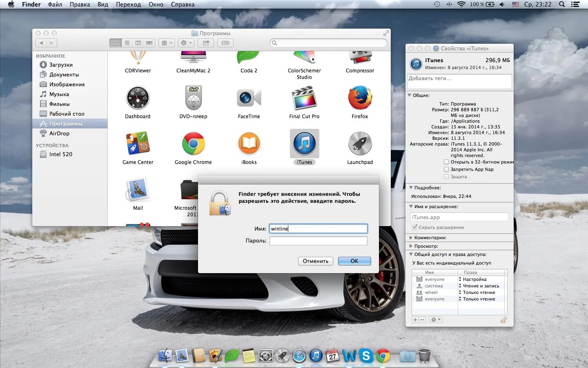The width and height of the screenshot is (588, 368).
Task: Click the Пароль input field
Action: tap(318, 241)
